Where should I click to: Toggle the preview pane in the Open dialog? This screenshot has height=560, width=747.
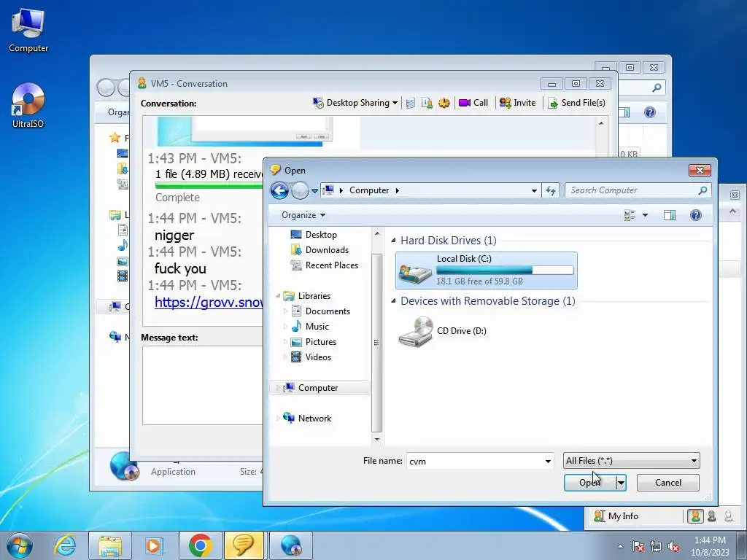pyautogui.click(x=670, y=215)
